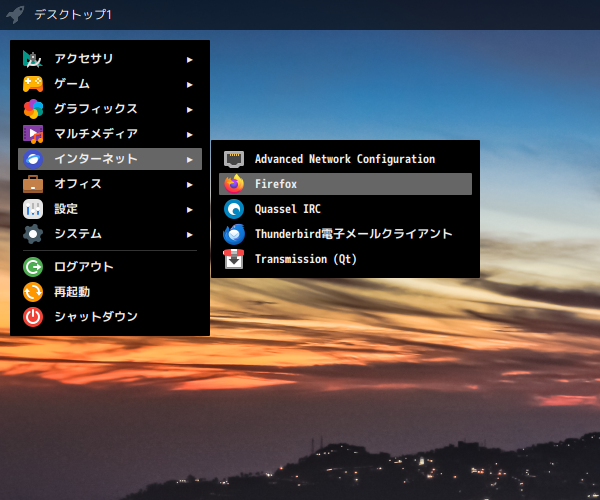Click the ゲーム gamepad icon
Image resolution: width=600 pixels, height=500 pixels.
[33, 84]
